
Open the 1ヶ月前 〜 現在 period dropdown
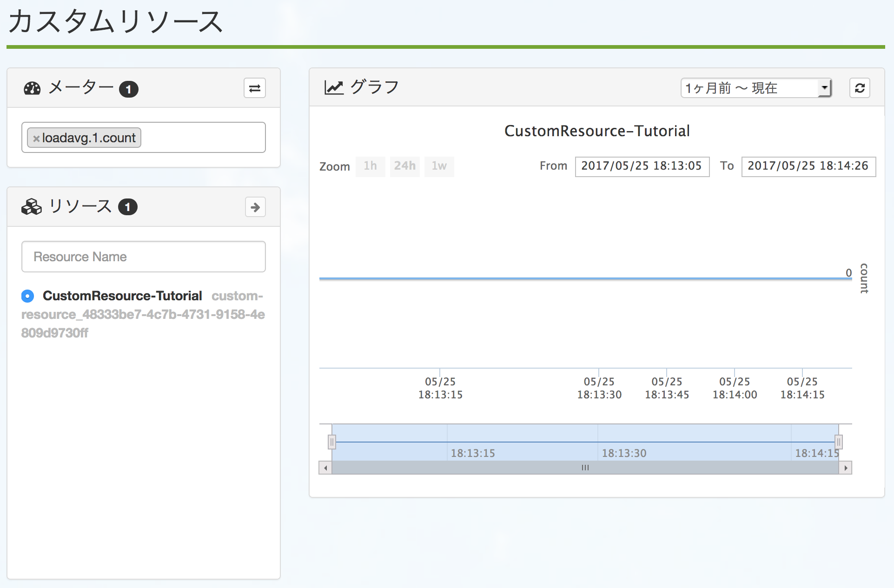pyautogui.click(x=756, y=88)
